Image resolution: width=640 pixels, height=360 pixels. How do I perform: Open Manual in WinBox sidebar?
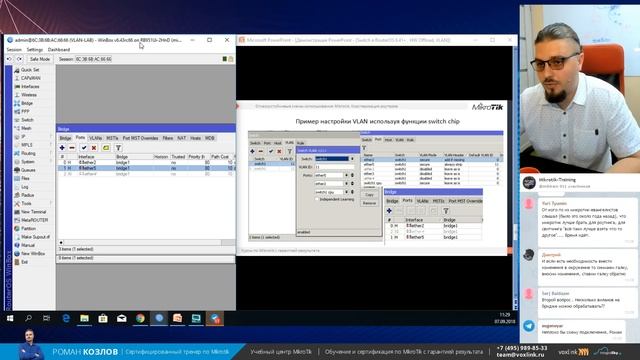click(28, 245)
